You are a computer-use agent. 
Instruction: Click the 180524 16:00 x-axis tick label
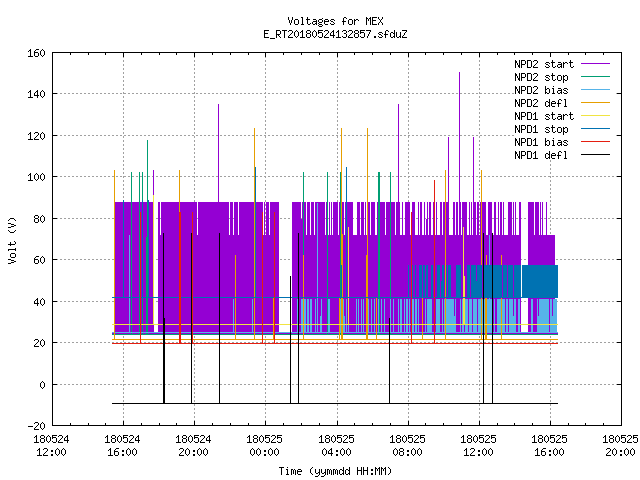[122, 446]
